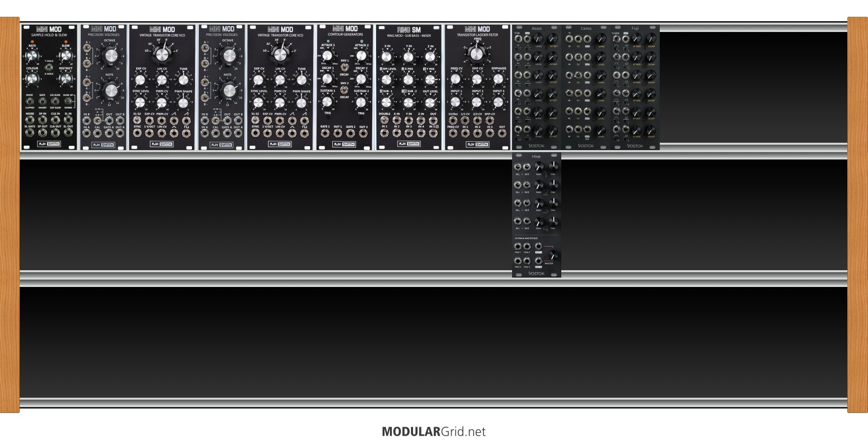Toggle the ENV 2 decay switch
This screenshot has width=868, height=442.
pyautogui.click(x=345, y=90)
